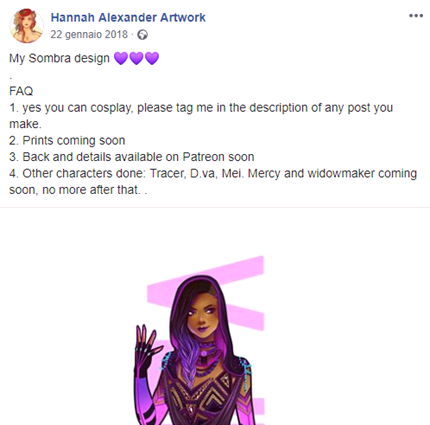
Task: Click the first purple heart emoji
Action: 121,58
